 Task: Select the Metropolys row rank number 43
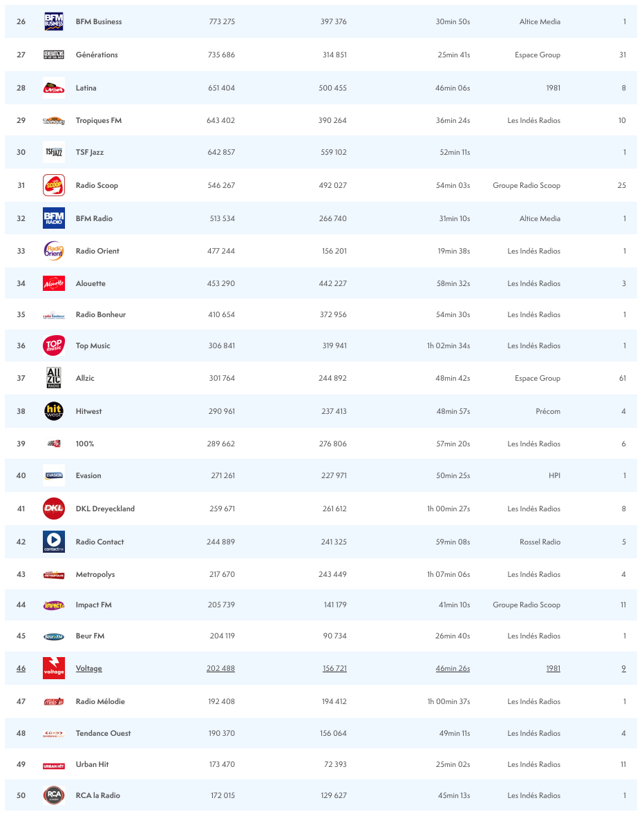[x=21, y=574]
